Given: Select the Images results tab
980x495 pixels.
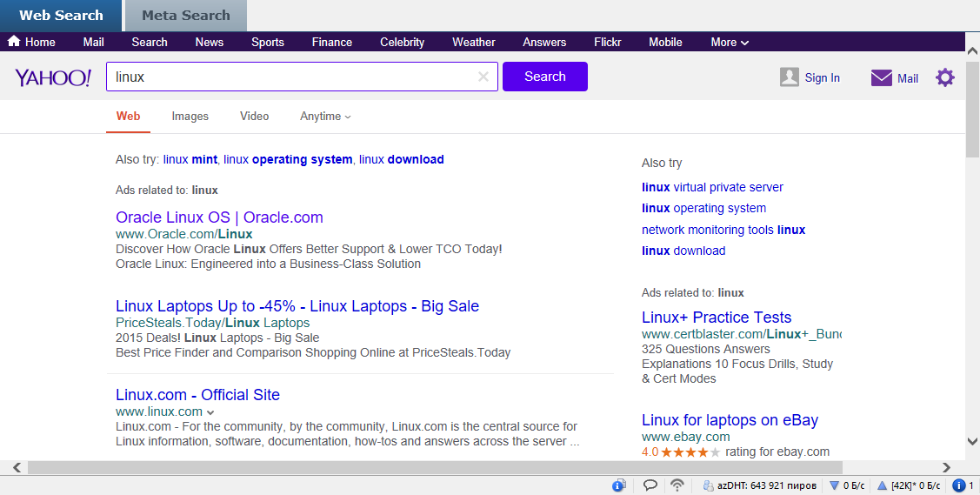Looking at the screenshot, I should (x=190, y=117).
